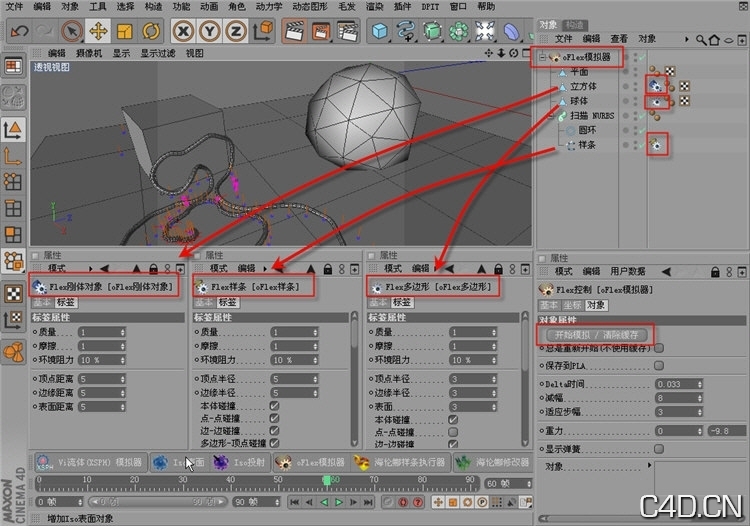Open the Camera menu in viewport
The image size is (750, 526).
[89, 53]
